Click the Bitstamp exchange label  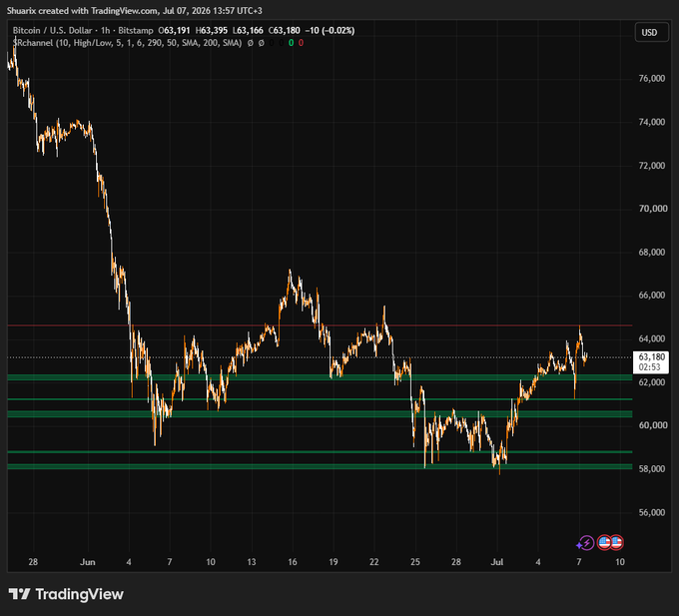[136, 30]
